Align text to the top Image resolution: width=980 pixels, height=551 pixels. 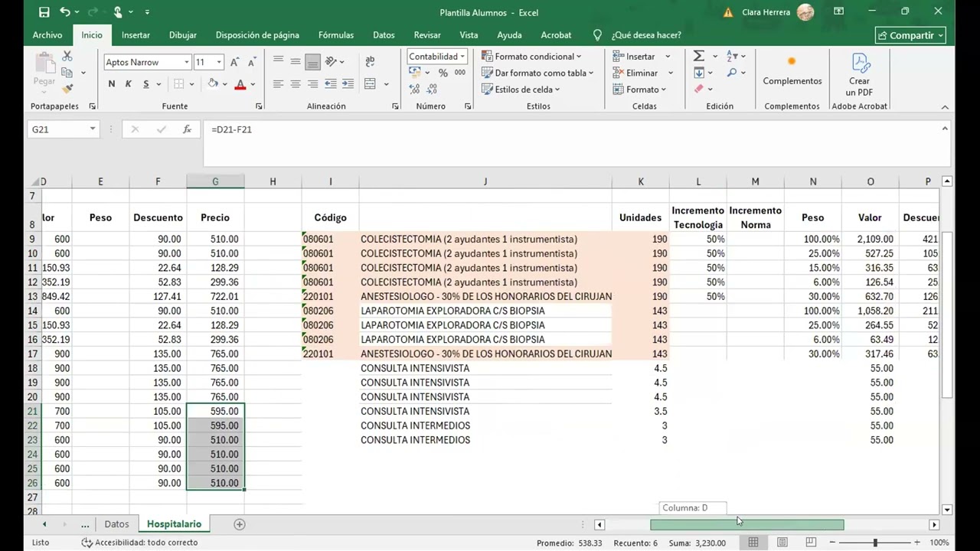[x=278, y=62]
